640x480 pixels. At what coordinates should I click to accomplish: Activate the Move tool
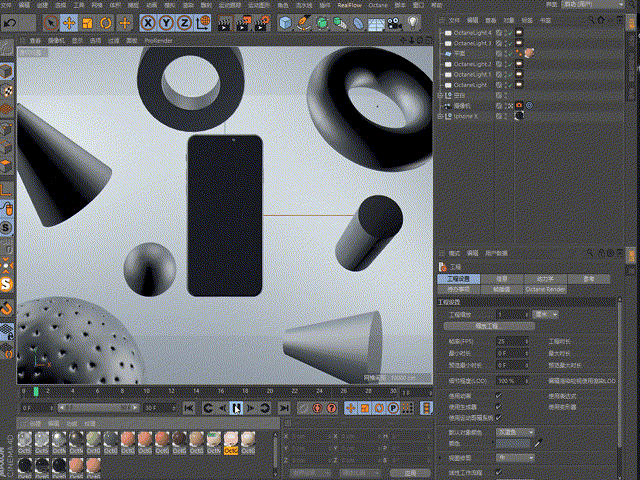point(69,23)
